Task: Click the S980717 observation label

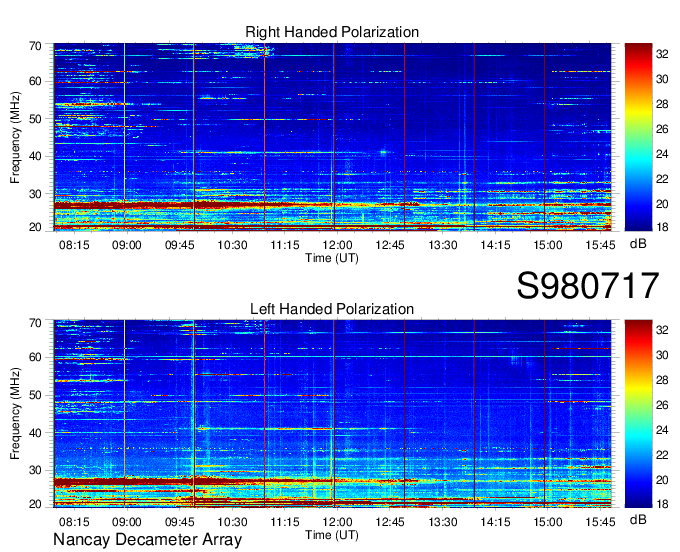Action: click(588, 286)
